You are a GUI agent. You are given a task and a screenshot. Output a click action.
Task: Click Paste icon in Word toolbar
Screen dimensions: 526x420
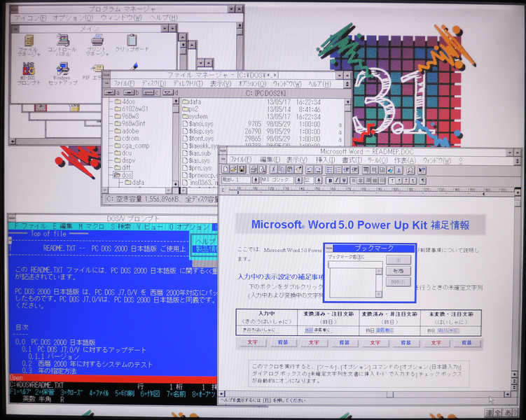[290, 169]
